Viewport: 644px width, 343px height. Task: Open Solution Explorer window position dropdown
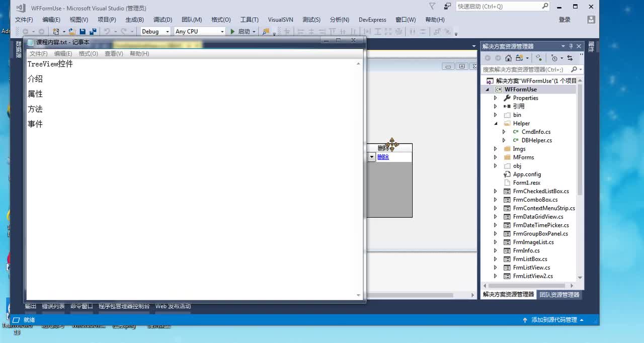click(563, 46)
